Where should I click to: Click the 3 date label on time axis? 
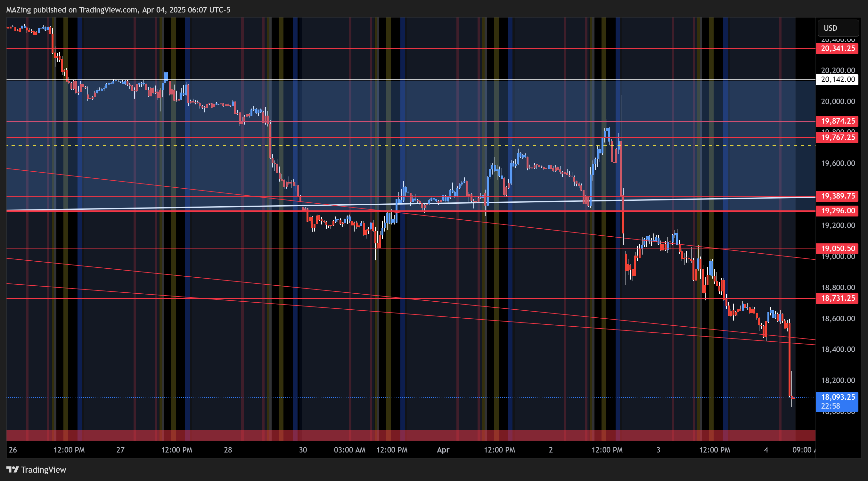point(659,450)
